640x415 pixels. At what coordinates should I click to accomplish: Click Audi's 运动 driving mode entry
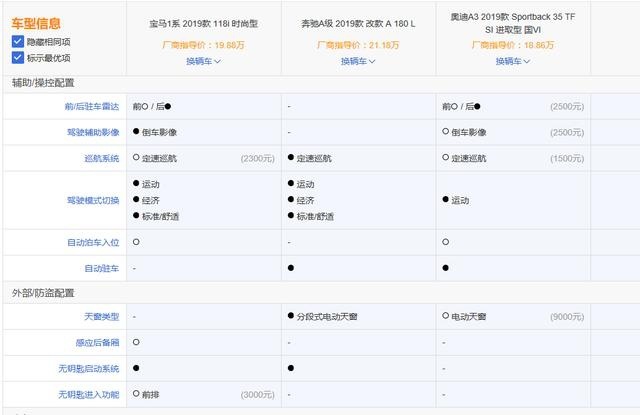pos(456,200)
